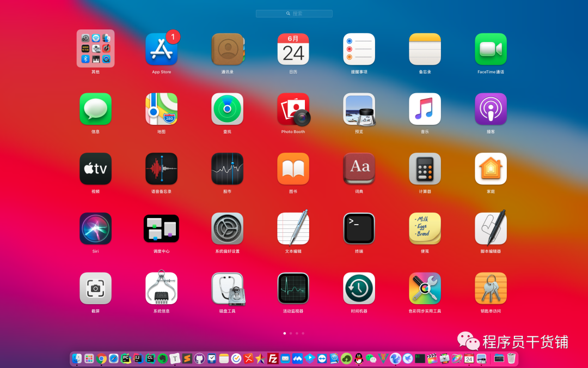Activate Siri from Launchpad

tap(96, 228)
